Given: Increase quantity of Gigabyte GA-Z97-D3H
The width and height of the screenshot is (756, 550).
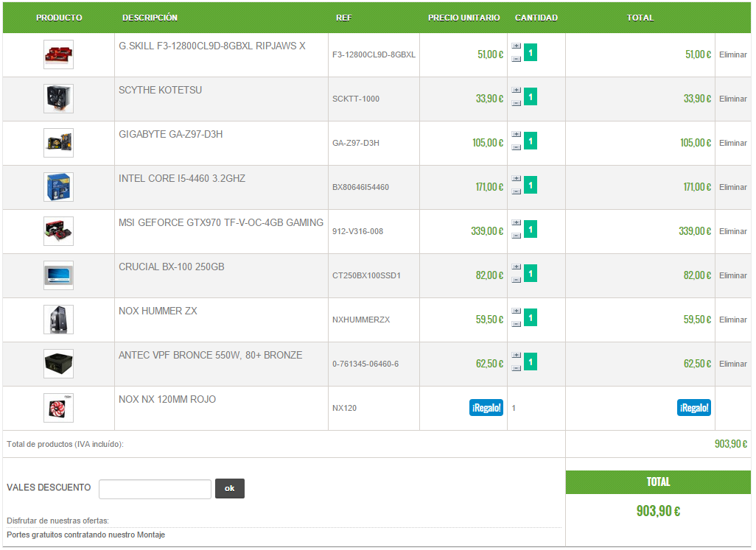Looking at the screenshot, I should point(517,134).
